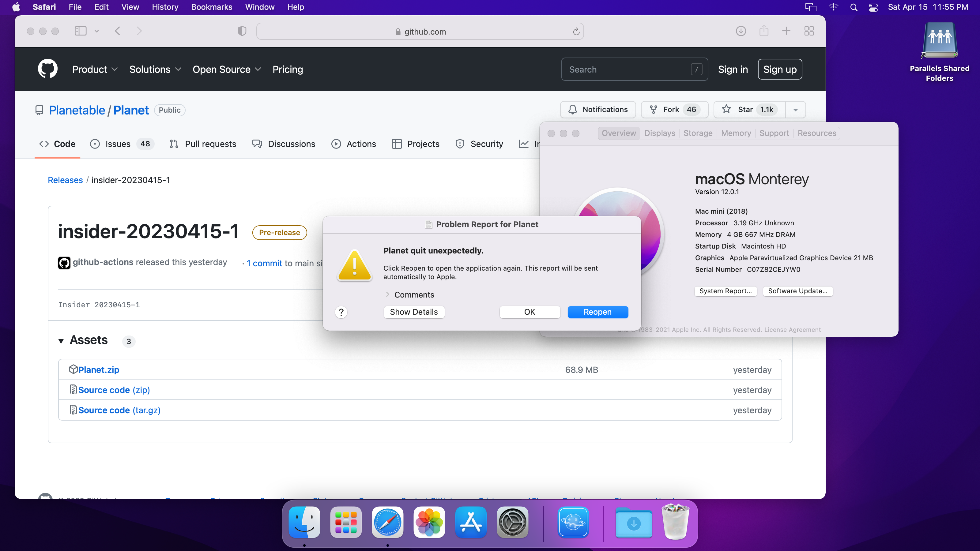This screenshot has width=980, height=551.
Task: Open the Security tab
Action: pyautogui.click(x=479, y=144)
